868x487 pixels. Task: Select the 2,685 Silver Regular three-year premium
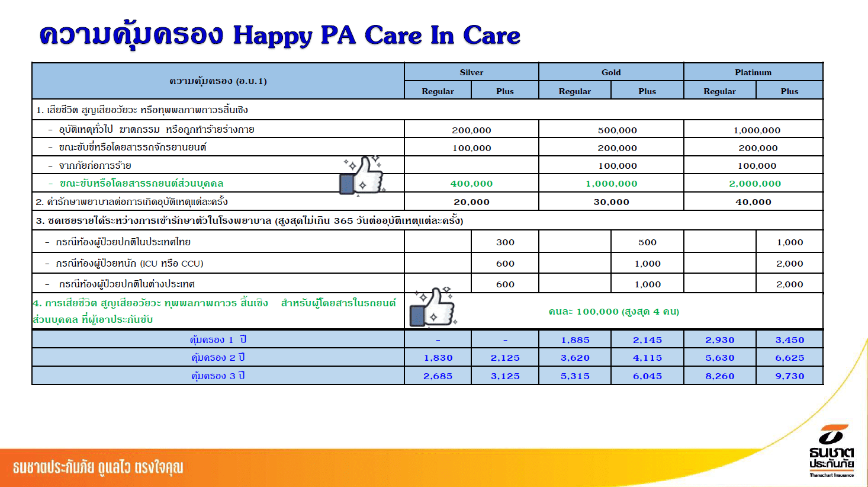tap(438, 376)
